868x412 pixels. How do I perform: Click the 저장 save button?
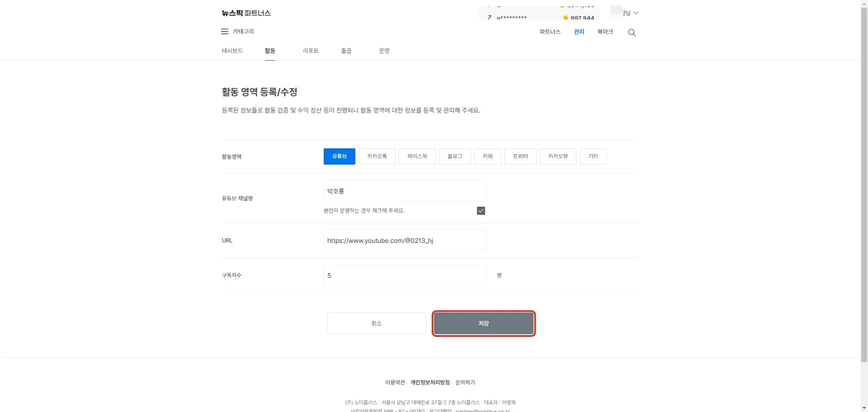click(x=484, y=323)
